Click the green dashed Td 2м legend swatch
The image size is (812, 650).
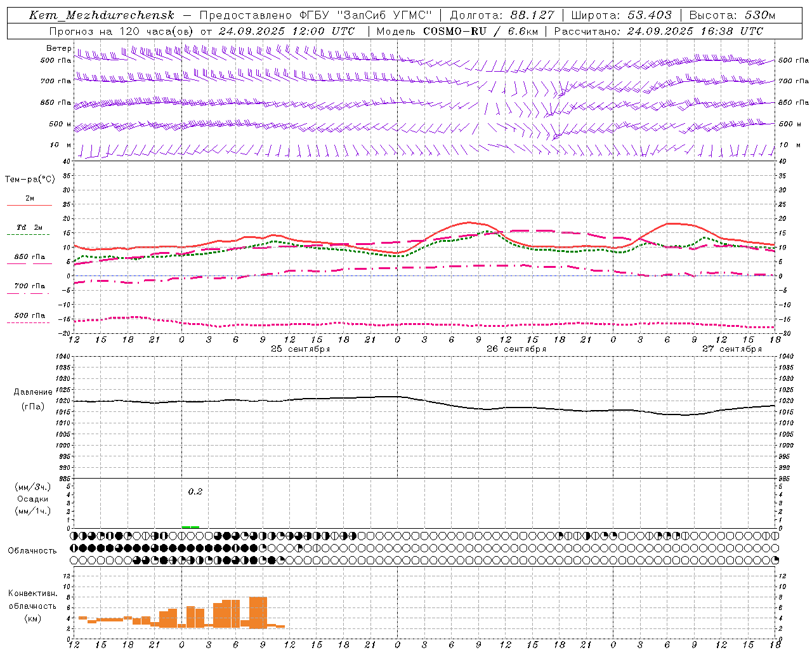(x=28, y=234)
